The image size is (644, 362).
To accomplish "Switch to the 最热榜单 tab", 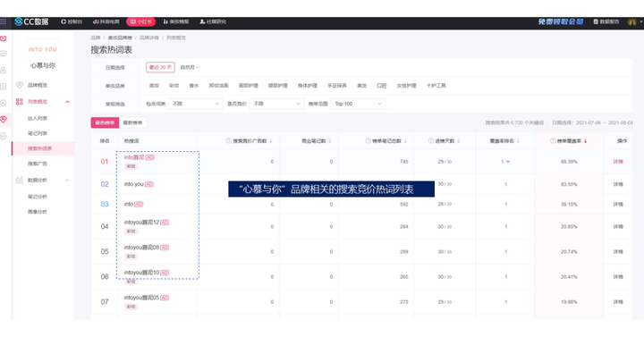I will tap(105, 122).
